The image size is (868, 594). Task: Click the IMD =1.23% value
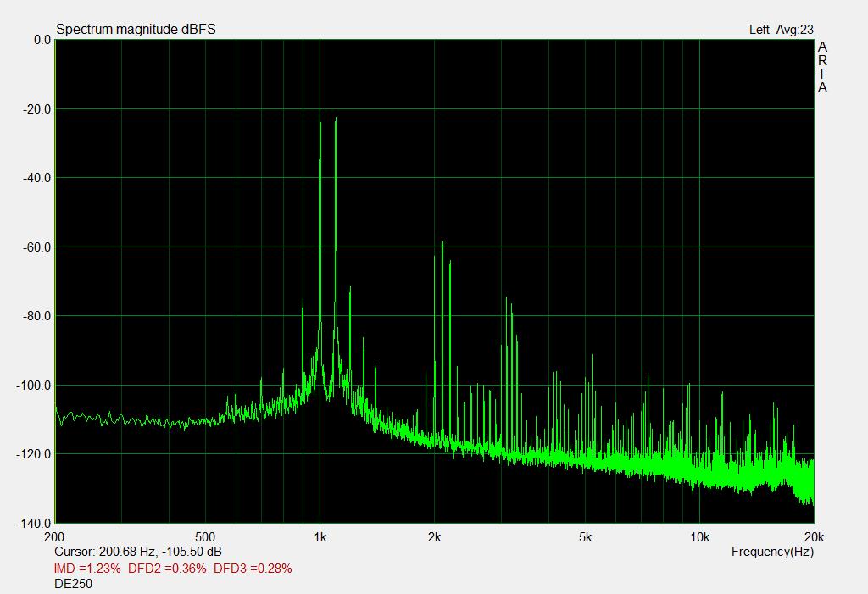(86, 569)
